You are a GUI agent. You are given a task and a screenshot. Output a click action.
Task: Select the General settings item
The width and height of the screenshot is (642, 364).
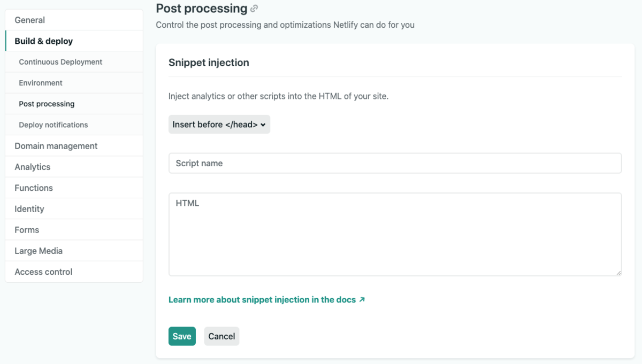pyautogui.click(x=29, y=20)
